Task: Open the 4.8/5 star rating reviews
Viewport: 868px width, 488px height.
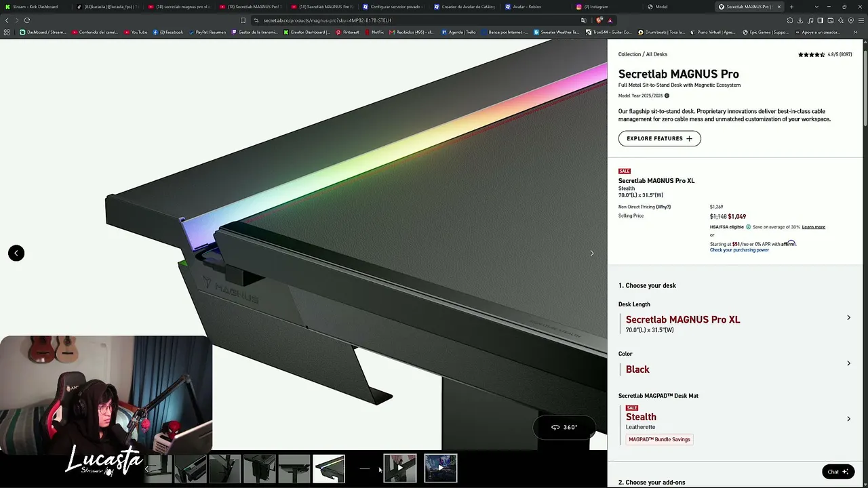Action: 825,54
